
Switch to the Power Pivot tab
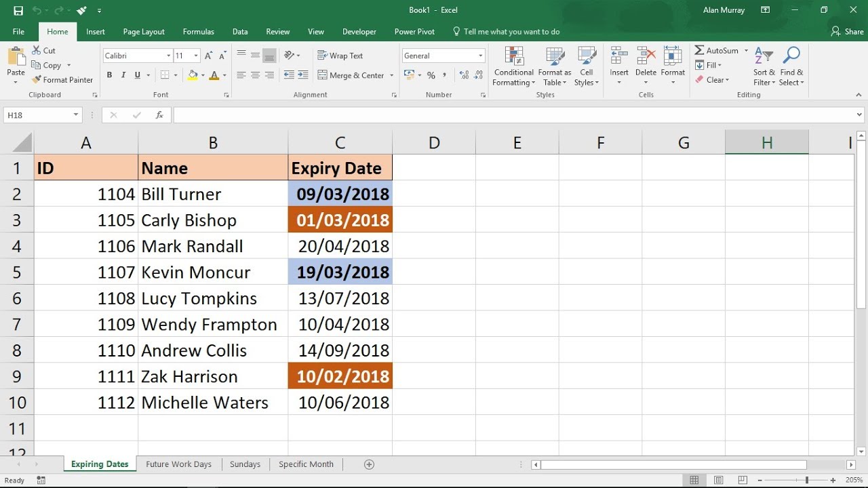point(415,32)
